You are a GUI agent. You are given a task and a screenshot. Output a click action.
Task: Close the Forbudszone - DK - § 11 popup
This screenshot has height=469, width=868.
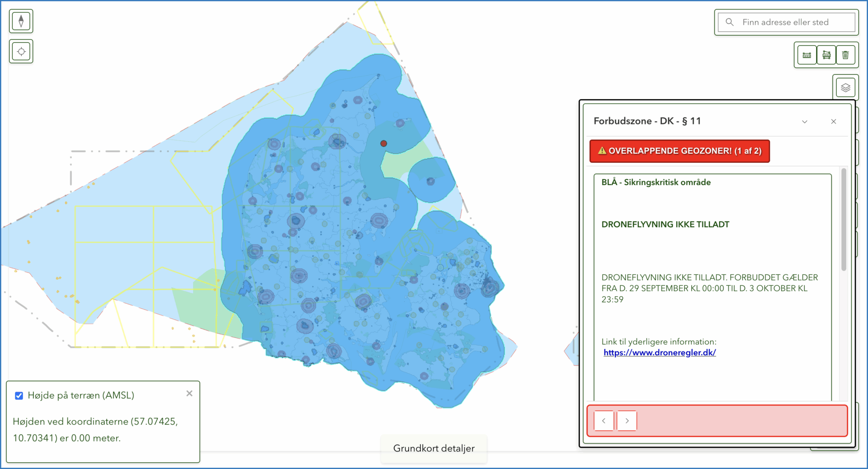click(x=834, y=122)
